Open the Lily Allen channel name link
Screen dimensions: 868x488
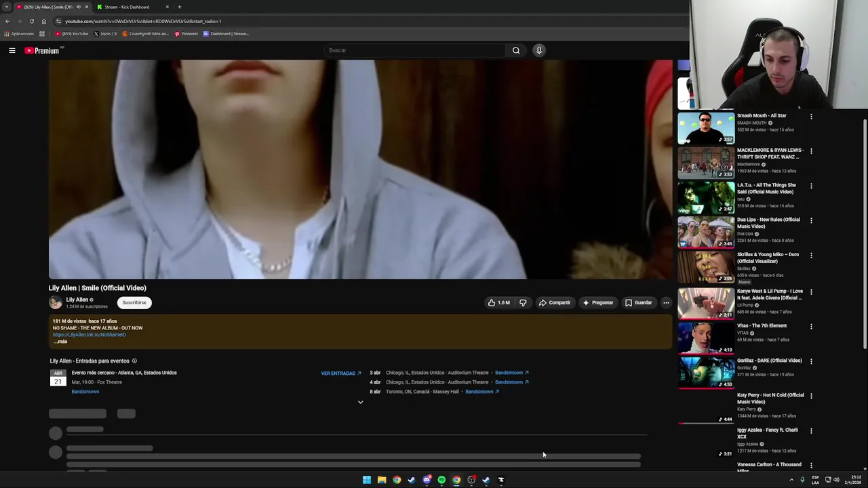tap(77, 300)
